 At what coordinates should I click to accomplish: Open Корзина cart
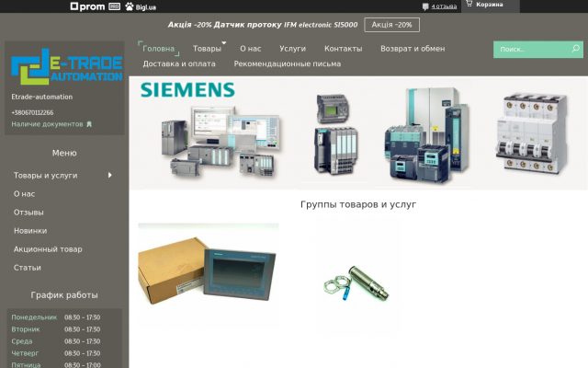click(x=490, y=5)
